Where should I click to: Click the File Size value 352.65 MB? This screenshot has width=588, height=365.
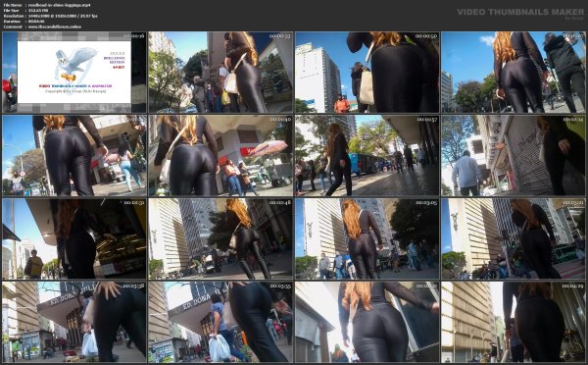coord(38,11)
